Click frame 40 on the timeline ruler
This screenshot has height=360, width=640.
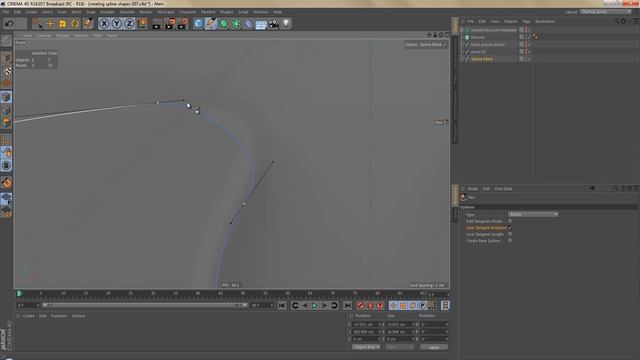(198, 294)
